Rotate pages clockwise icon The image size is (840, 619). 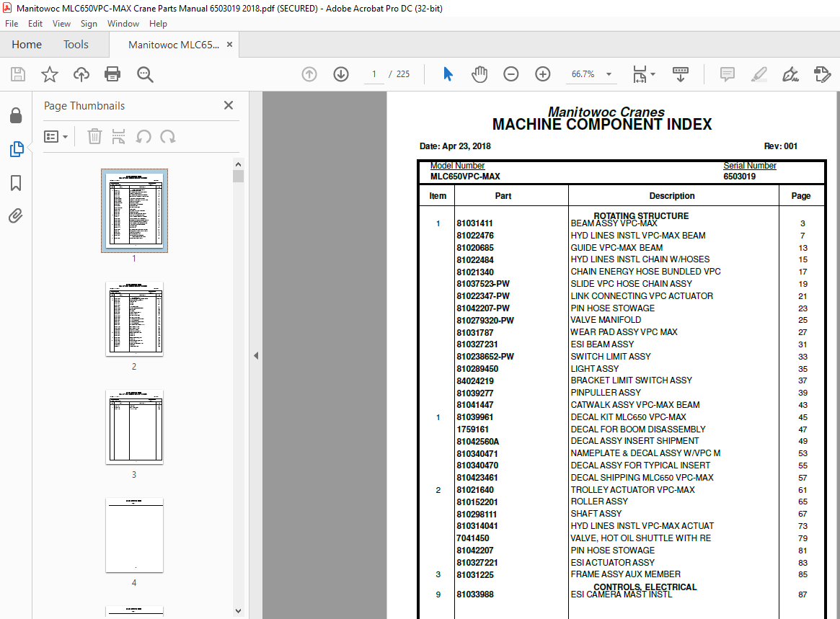coord(168,136)
